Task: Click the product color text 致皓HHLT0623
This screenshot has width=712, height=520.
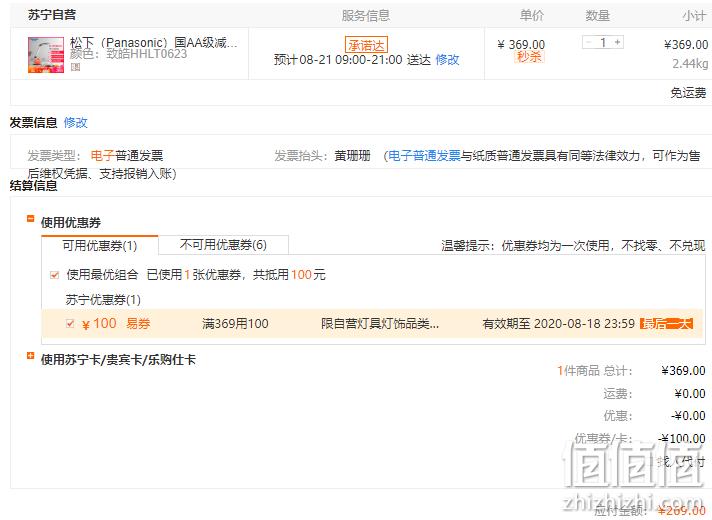Action: coord(147,54)
